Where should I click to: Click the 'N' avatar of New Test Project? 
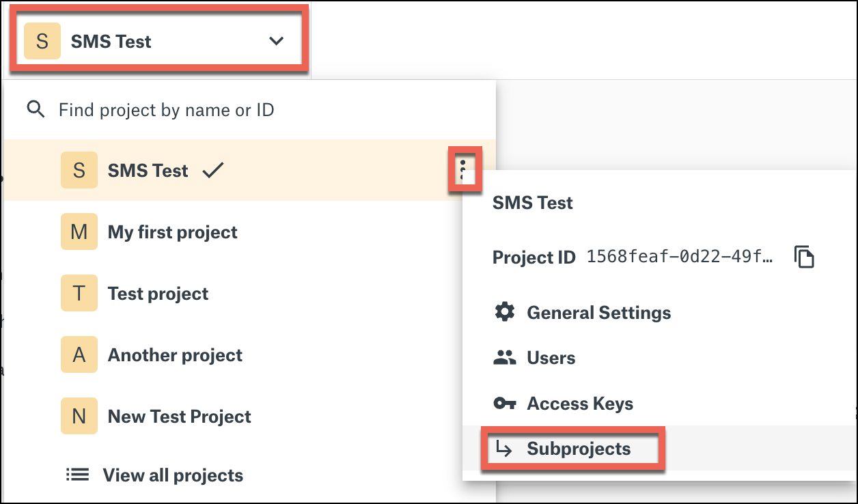point(79,416)
